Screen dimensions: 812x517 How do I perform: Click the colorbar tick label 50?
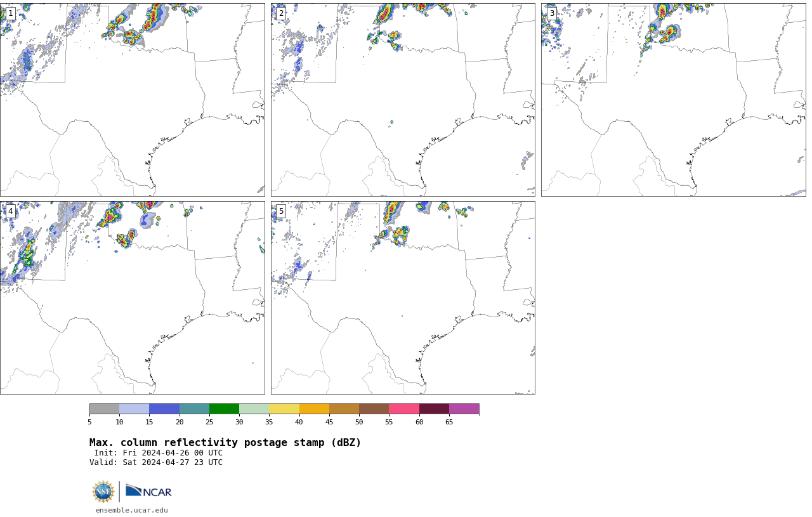(359, 422)
